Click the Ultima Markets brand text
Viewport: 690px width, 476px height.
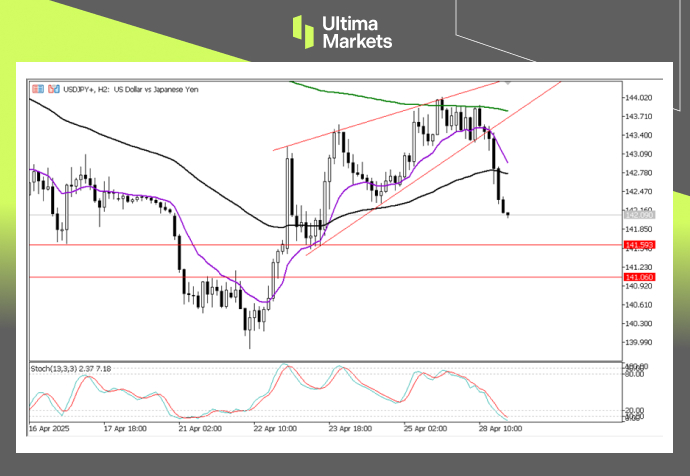[357, 32]
